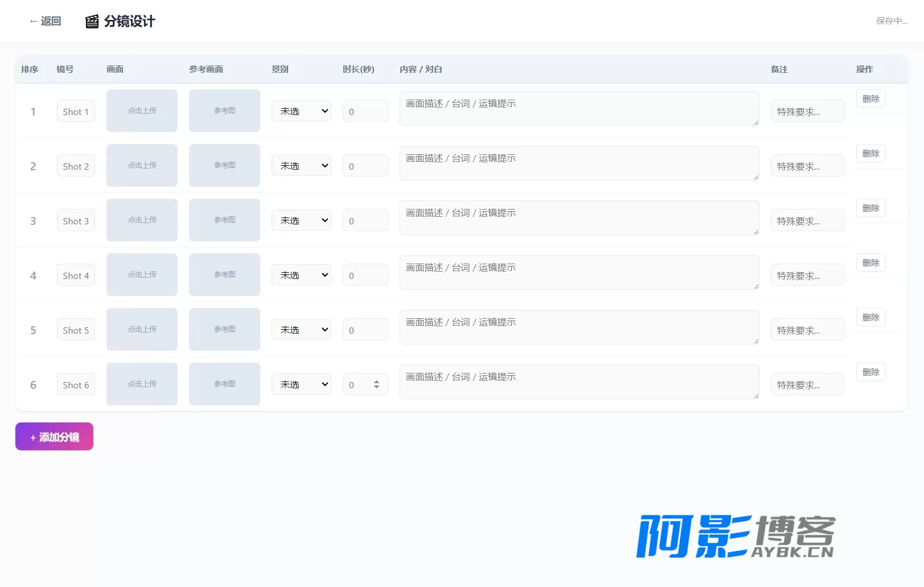Focus the content description textarea in row 1
Viewport: 924px width, 587px height.
pos(579,108)
